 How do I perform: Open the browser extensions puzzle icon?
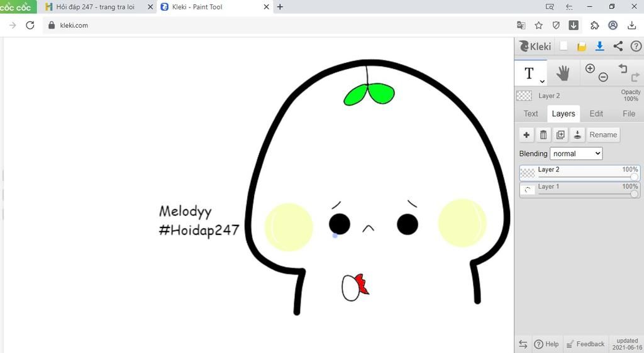coord(594,25)
